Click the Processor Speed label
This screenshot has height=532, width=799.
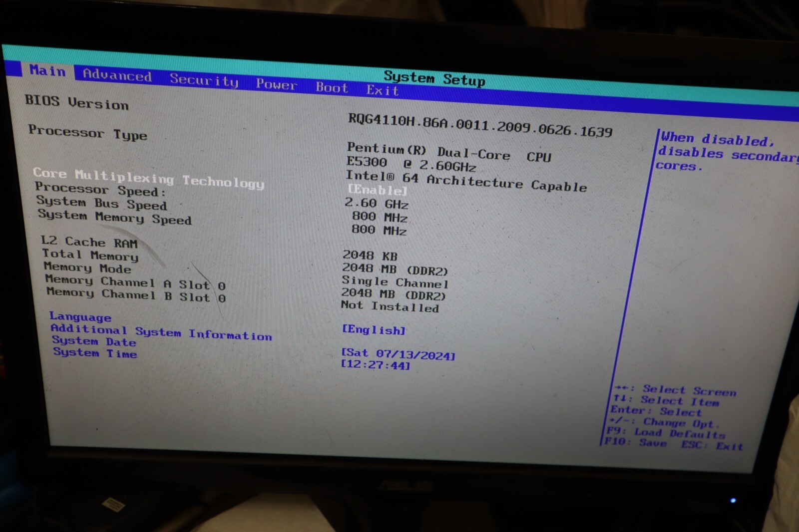click(x=100, y=190)
